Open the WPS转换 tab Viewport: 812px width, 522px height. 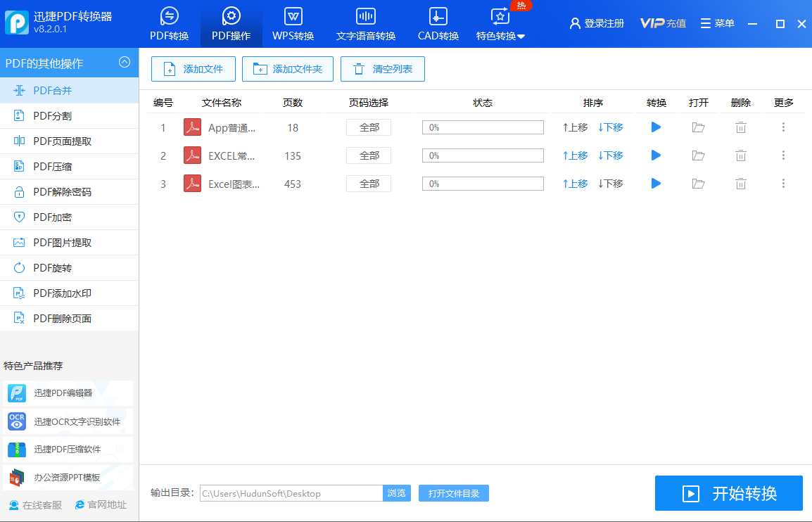coord(293,24)
